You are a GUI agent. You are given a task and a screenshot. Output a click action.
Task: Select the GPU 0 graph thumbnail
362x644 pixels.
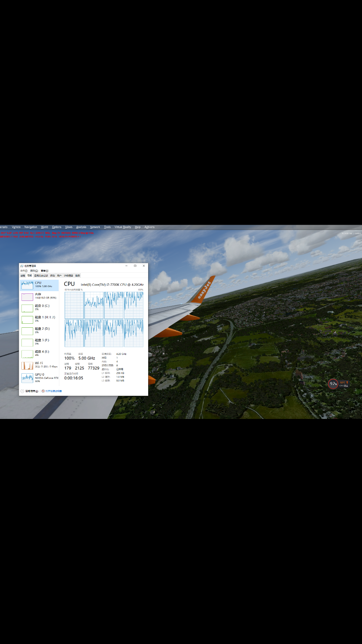pos(27,378)
